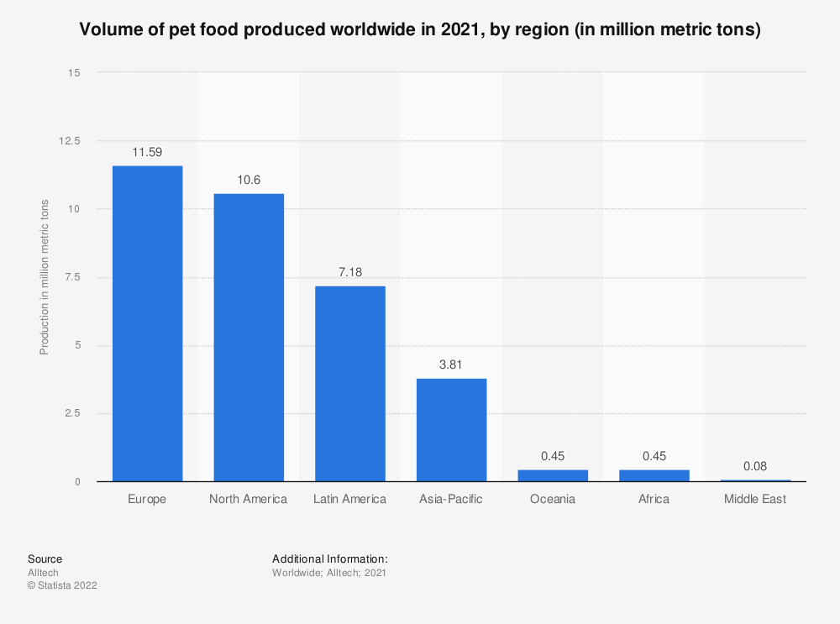840x624 pixels.
Task: Click the Latin America bar
Action: click(349, 384)
